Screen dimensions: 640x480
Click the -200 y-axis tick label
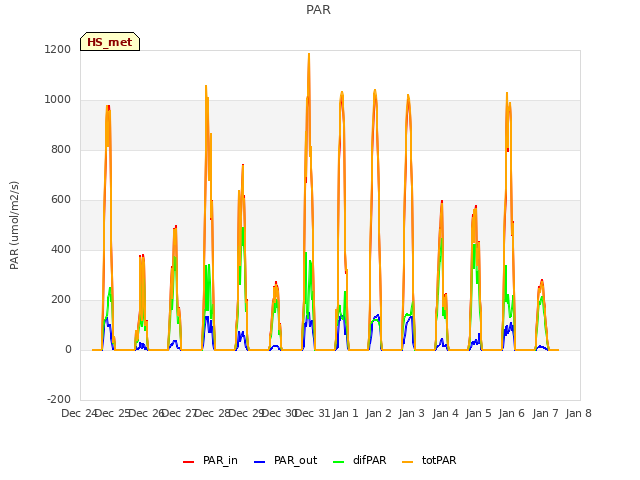(x=59, y=399)
